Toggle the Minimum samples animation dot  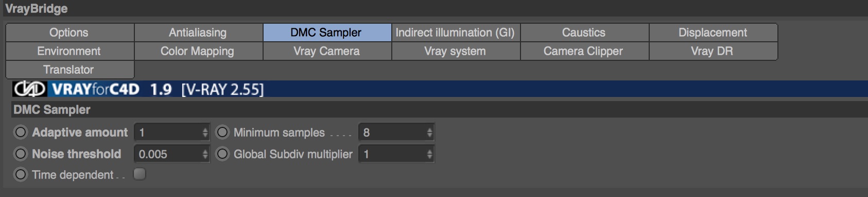[x=222, y=133]
